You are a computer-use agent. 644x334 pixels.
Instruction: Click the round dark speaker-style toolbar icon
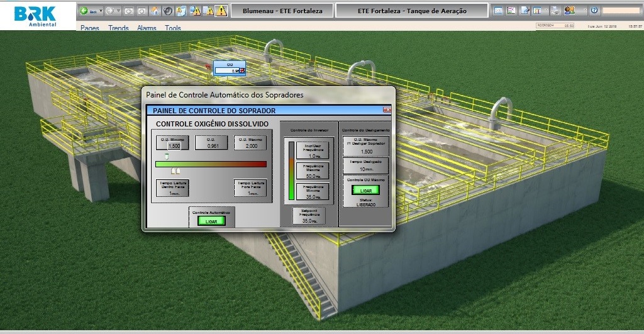(x=167, y=11)
